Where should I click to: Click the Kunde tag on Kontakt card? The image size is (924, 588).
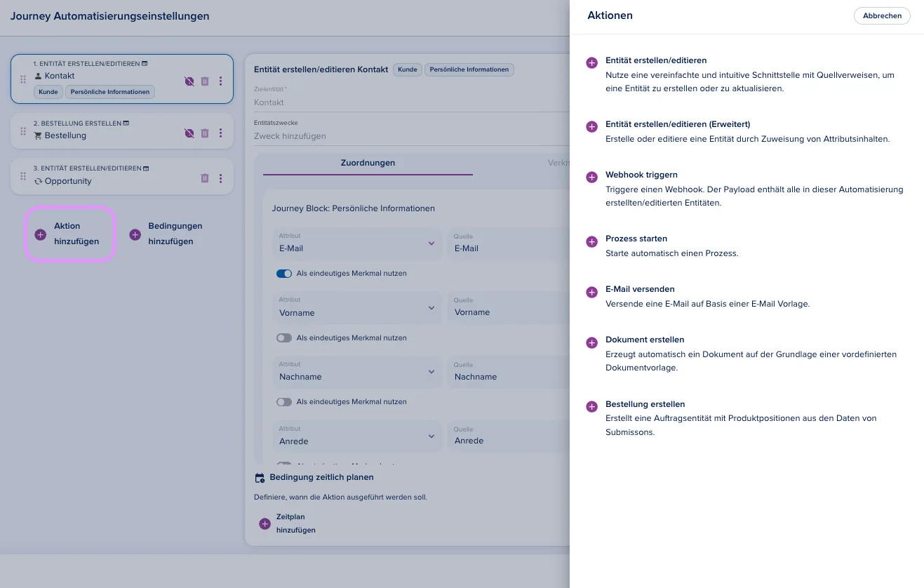pyautogui.click(x=48, y=92)
